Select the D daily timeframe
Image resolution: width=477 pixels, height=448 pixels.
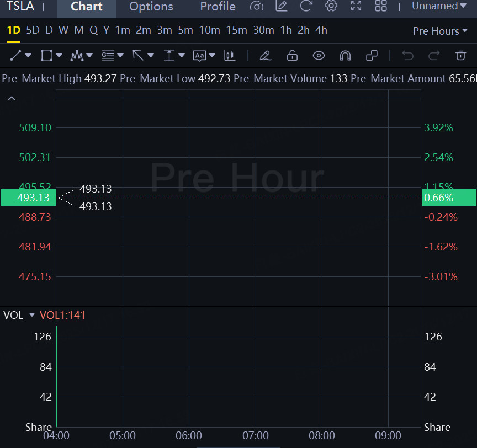[x=49, y=30]
